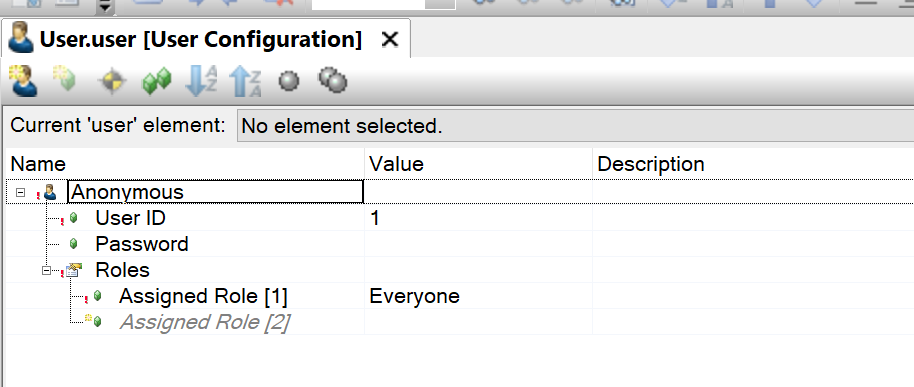Screen dimensions: 914x387
Task: Sort entries ascending A to Z
Action: coord(201,81)
